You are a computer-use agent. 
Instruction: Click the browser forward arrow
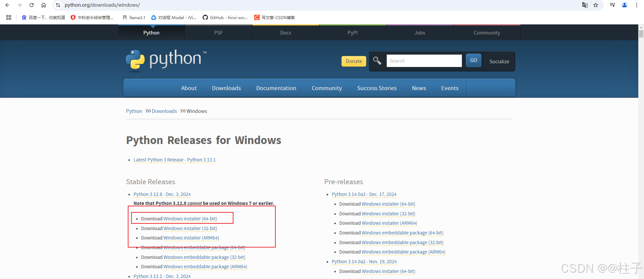pyautogui.click(x=19, y=5)
